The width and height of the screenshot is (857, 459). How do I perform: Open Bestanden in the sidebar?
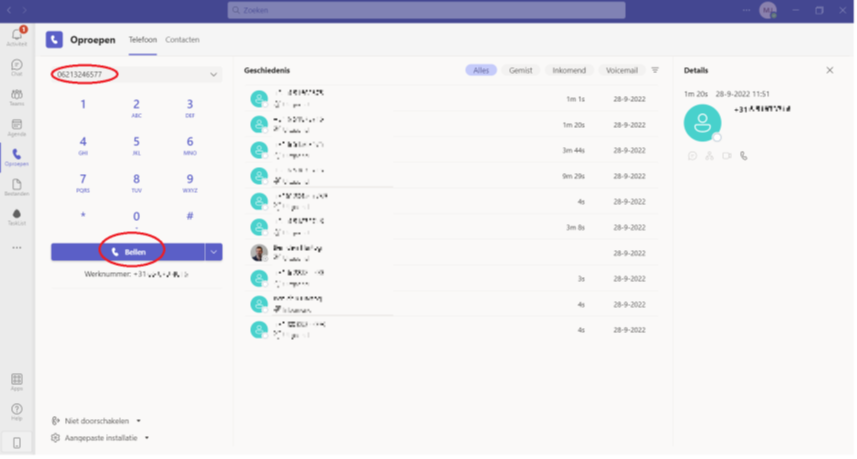point(16,186)
